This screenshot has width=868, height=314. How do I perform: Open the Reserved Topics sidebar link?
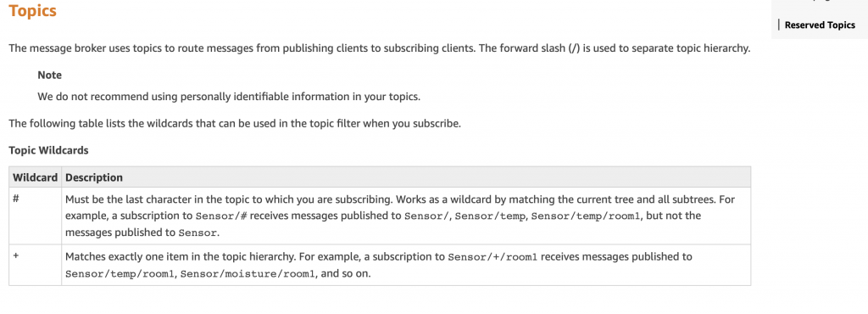click(x=820, y=25)
